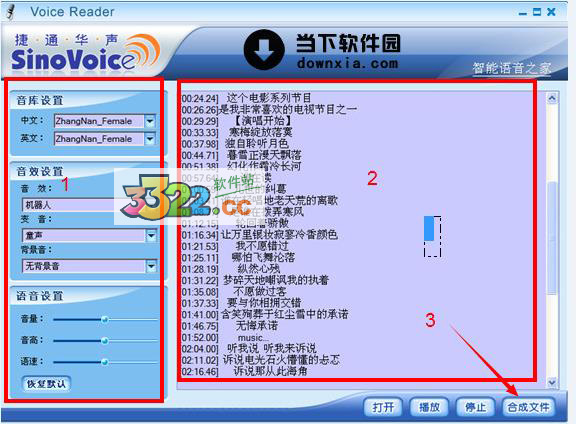Expand the 英文 voice library dropdown

point(150,139)
